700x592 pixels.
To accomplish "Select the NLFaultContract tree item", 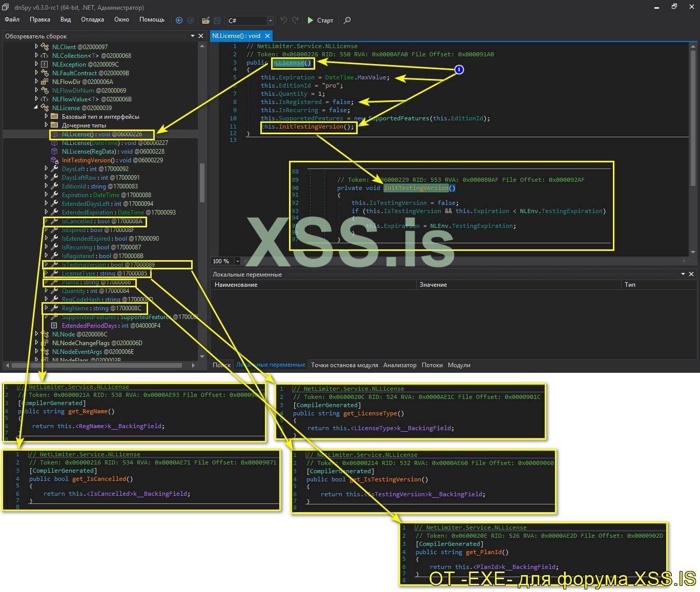I will pyautogui.click(x=91, y=73).
